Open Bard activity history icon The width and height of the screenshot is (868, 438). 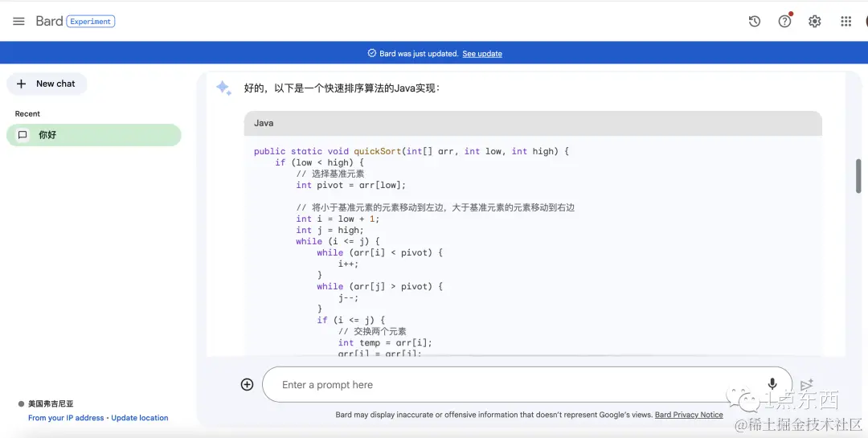[x=755, y=21]
